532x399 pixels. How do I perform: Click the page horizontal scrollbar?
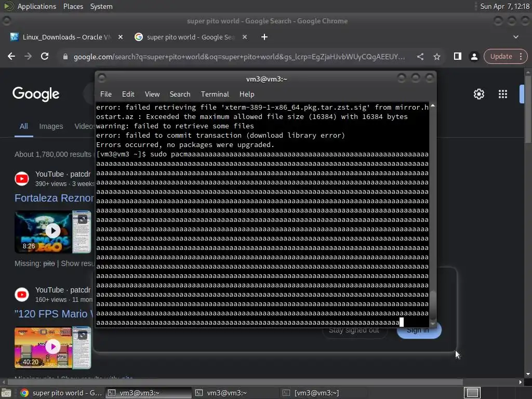[235, 382]
